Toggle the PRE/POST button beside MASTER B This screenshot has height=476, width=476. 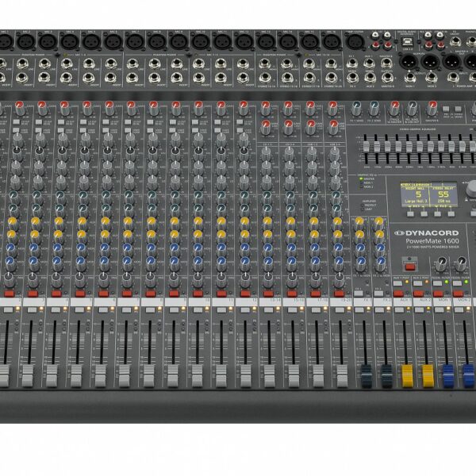(446, 109)
